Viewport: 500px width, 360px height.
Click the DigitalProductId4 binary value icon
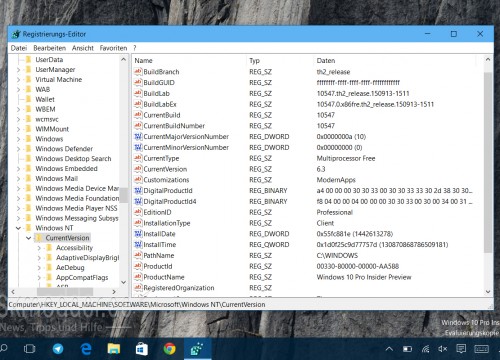[138, 201]
